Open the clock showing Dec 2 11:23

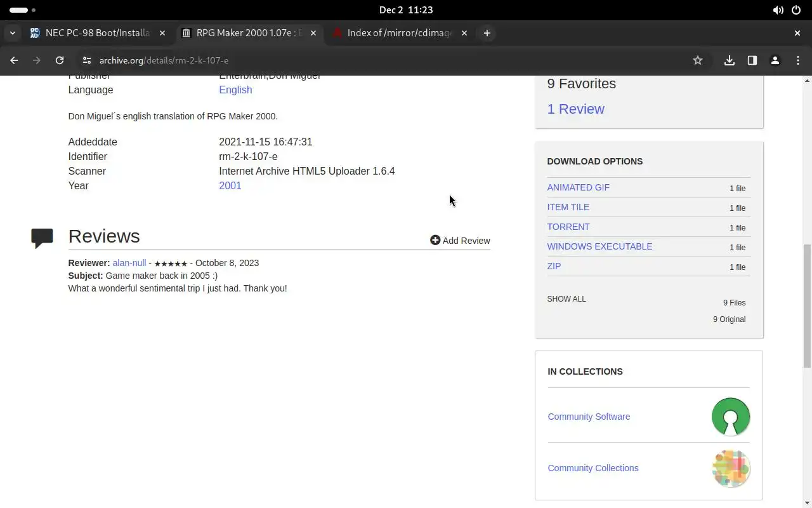pos(406,10)
